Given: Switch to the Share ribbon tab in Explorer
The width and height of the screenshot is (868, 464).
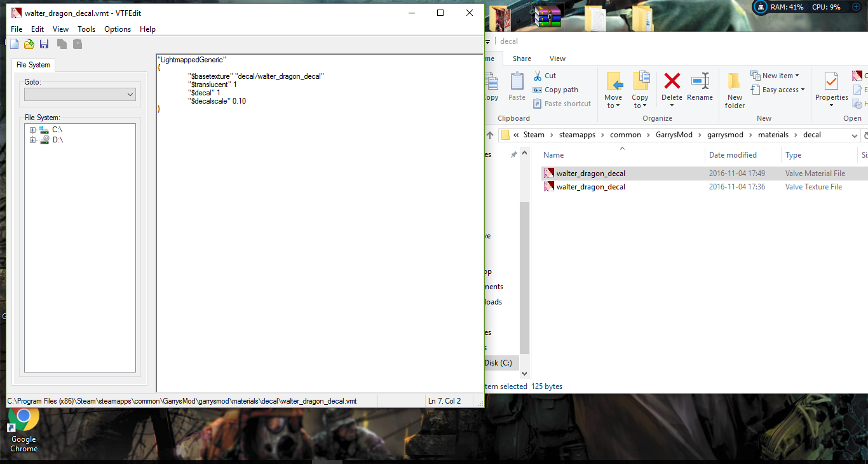Looking at the screenshot, I should click(522, 58).
